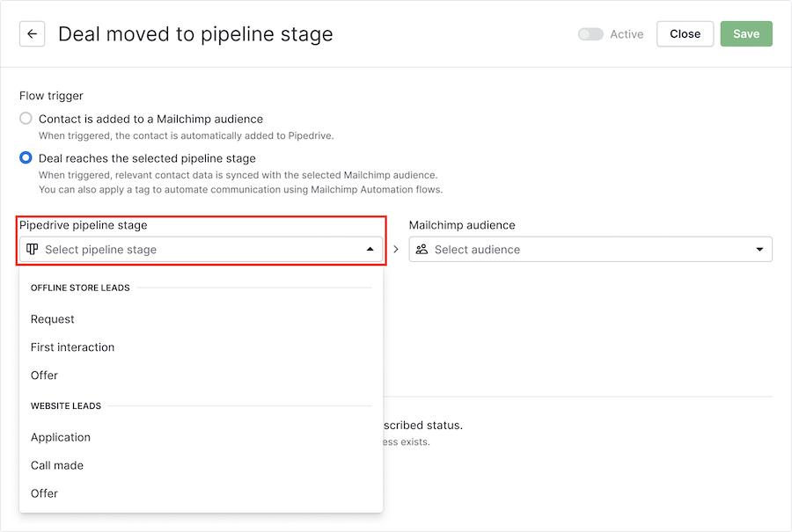Viewport: 792px width, 532px height.
Task: Select the Deal reaches selected pipeline stage trigger
Action: [26, 157]
